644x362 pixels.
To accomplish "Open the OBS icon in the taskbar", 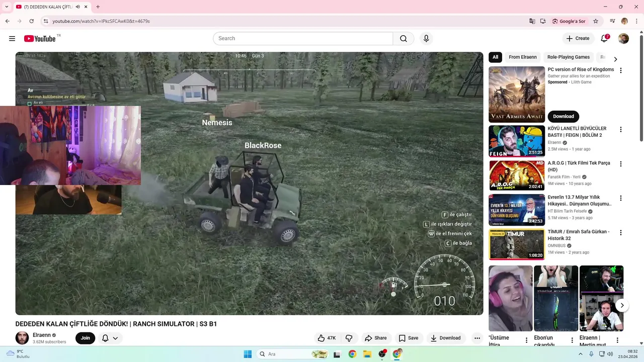I will tap(382, 354).
